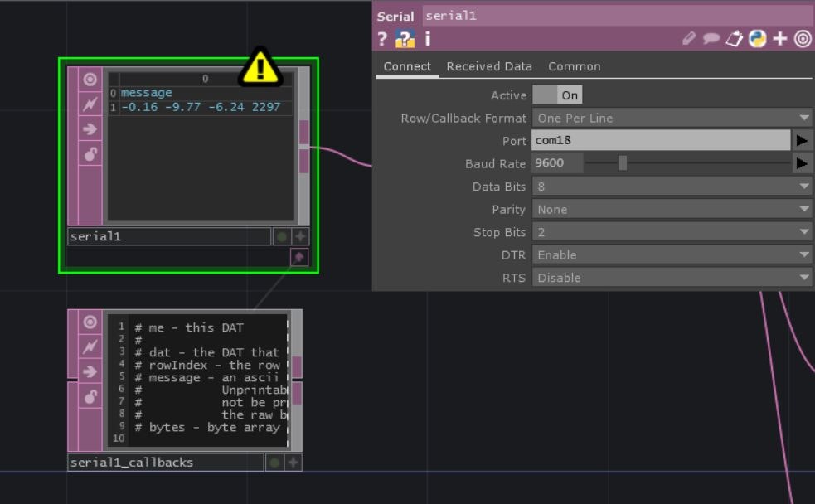Toggle arrow flag on serial1_callbacks node

pyautogui.click(x=90, y=371)
